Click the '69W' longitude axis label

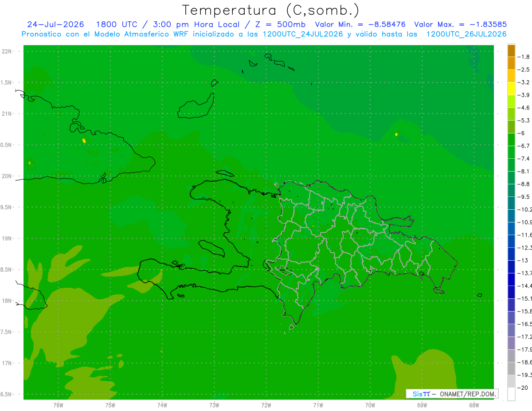pyautogui.click(x=422, y=405)
